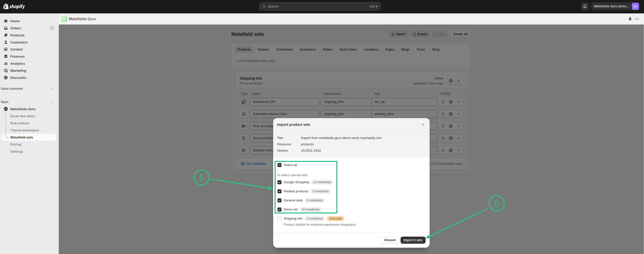The image size is (644, 254).
Task: Close the Import product sets dialog
Action: (x=423, y=125)
